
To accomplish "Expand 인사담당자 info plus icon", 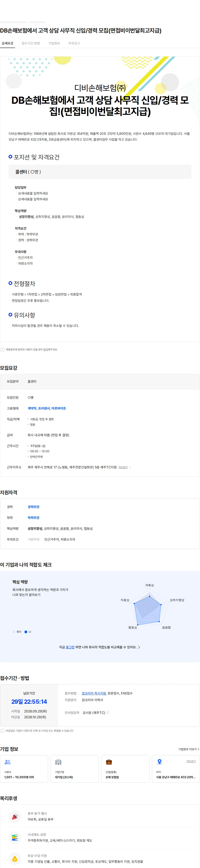I will point(108,713).
